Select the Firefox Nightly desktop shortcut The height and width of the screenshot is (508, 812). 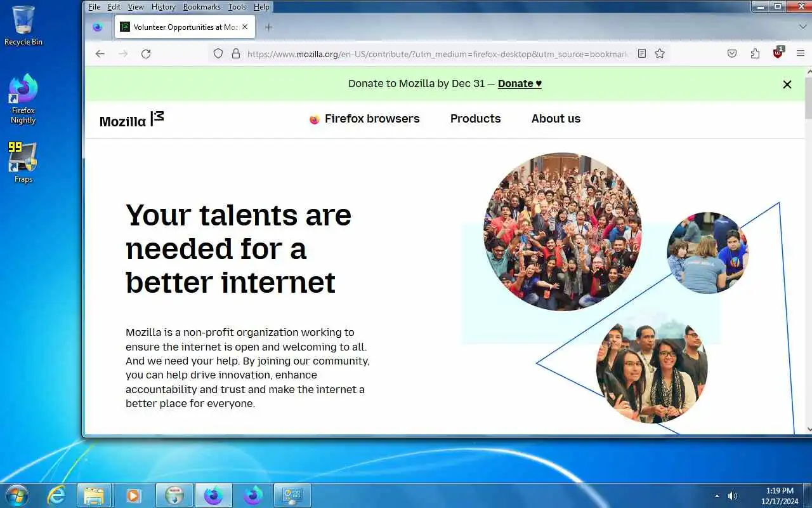point(23,99)
